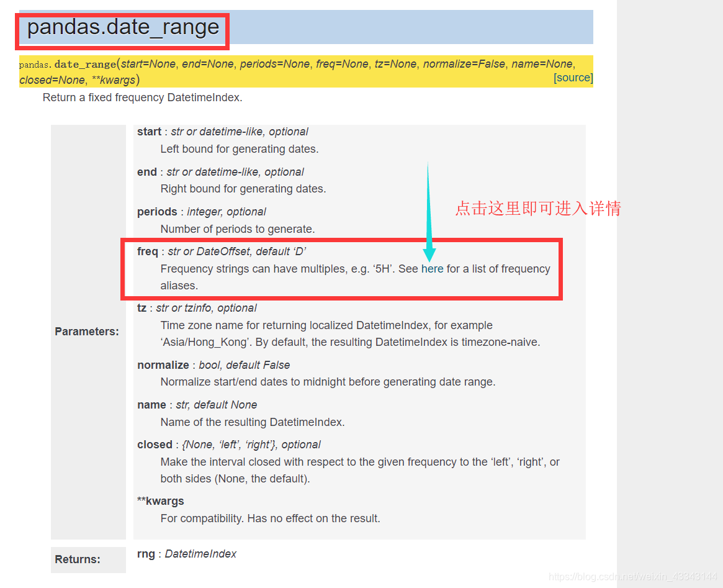
Task: Select the 'periods' parameter name
Action: click(157, 212)
